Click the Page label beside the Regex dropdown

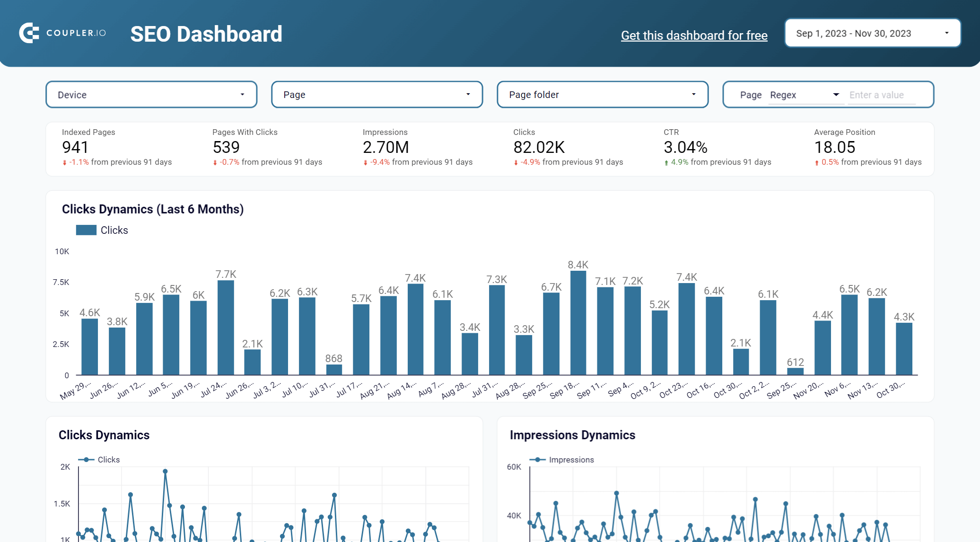[751, 95]
